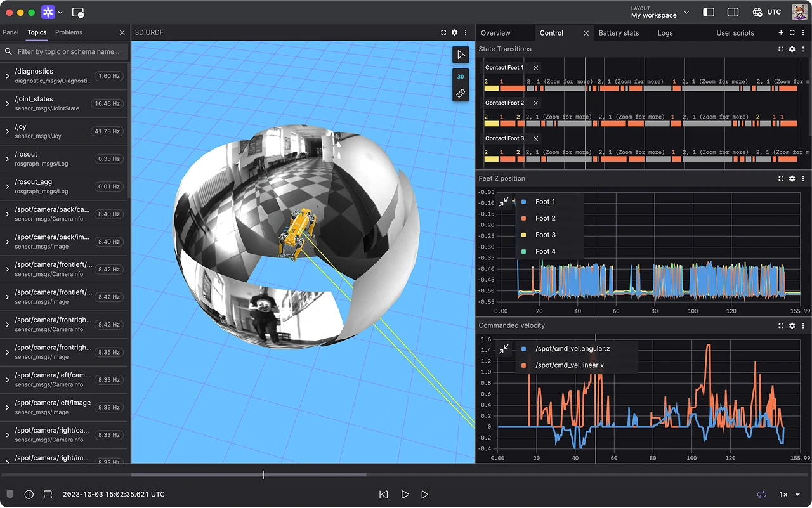Select the measure tool in the 3D panel
This screenshot has height=508, width=812.
click(x=461, y=93)
